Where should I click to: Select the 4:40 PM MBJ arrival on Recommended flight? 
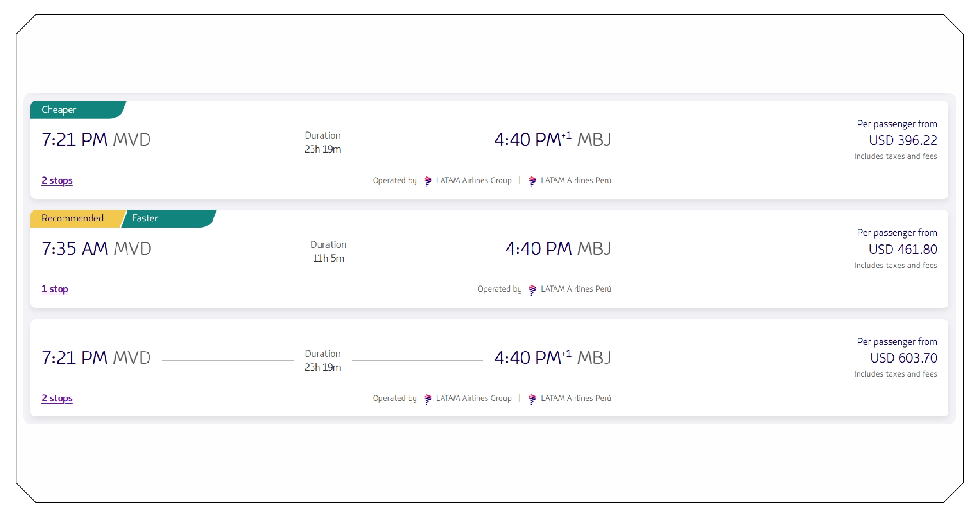(x=558, y=248)
